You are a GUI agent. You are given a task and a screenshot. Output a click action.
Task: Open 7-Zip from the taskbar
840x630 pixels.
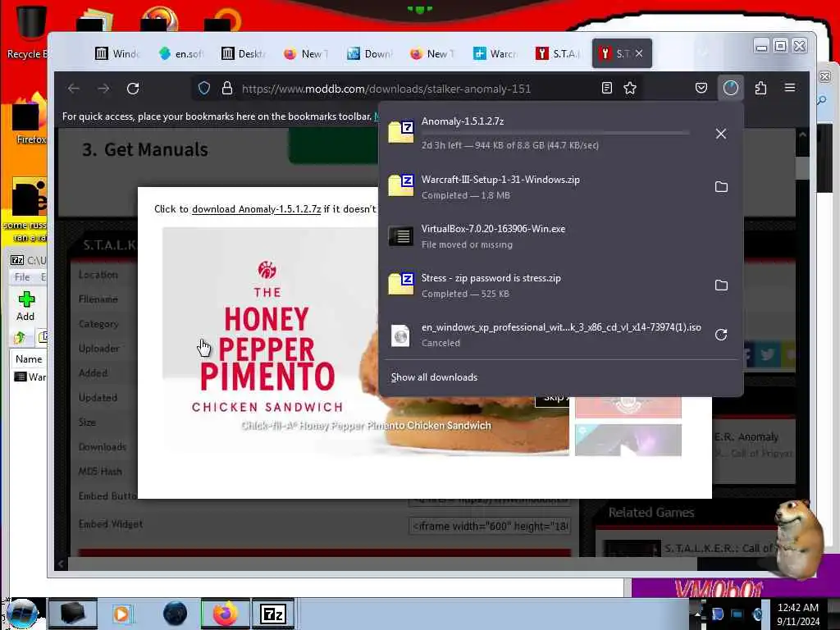click(x=272, y=614)
